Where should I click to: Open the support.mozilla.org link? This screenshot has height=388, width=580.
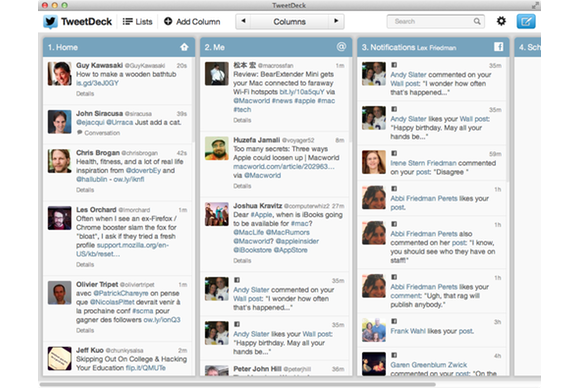122,250
